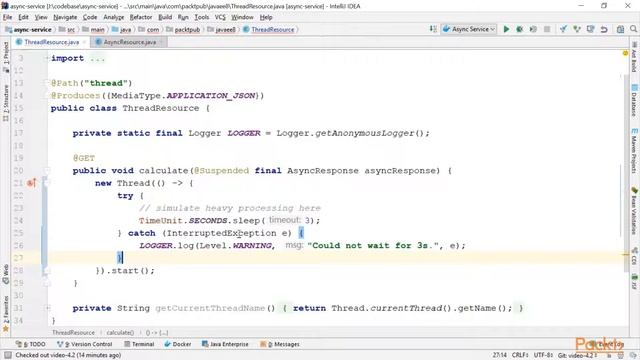Screen dimensions: 640x360
Task: Open the Ant Build tool window
Action: (634, 56)
